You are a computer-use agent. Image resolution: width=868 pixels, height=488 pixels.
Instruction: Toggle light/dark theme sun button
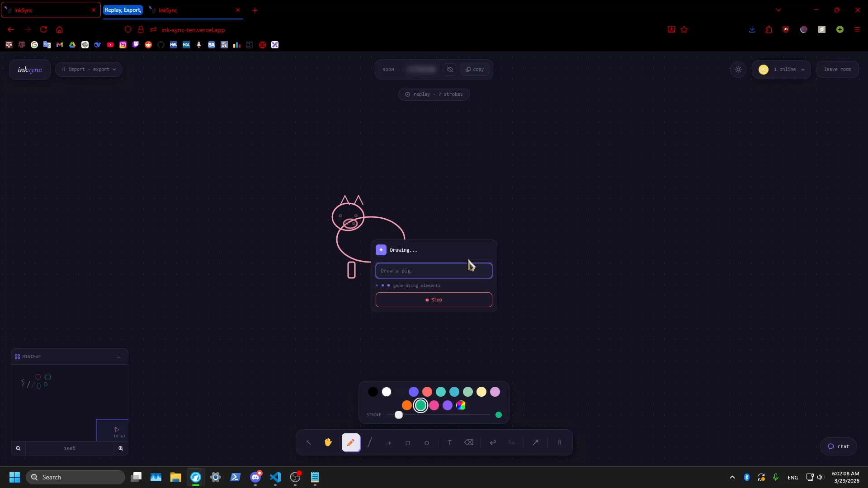(x=738, y=70)
